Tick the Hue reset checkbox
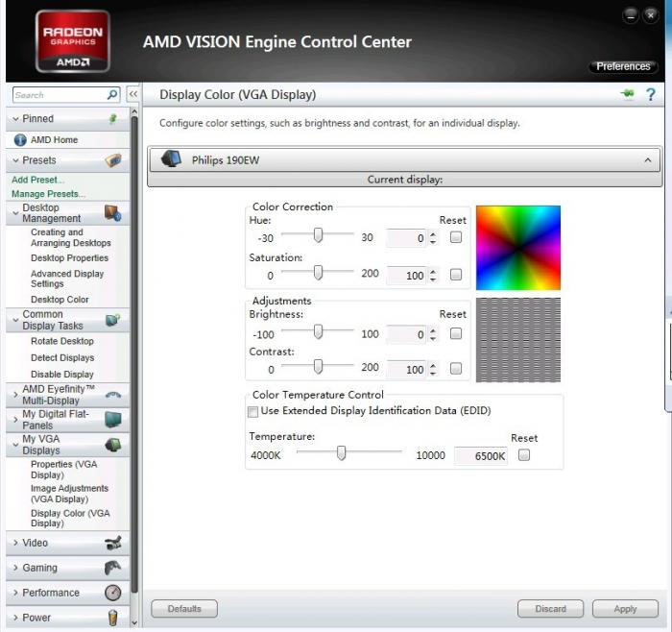Viewport: 672px width, 632px height. click(x=456, y=237)
